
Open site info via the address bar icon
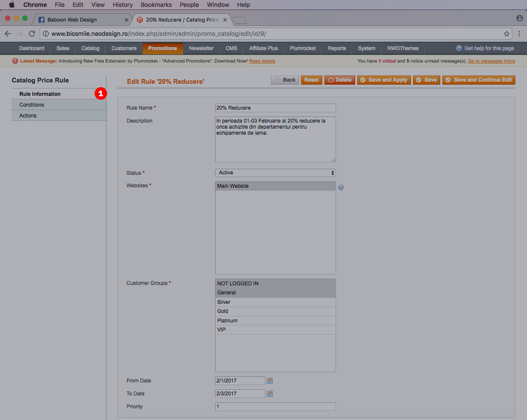(46, 33)
